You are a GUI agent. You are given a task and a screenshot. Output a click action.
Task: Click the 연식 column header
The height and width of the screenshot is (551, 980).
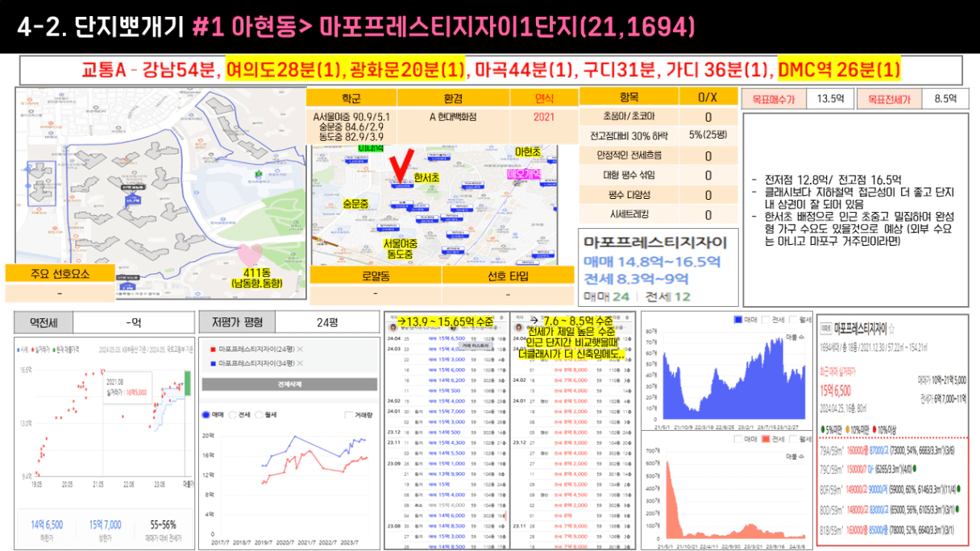tap(543, 97)
